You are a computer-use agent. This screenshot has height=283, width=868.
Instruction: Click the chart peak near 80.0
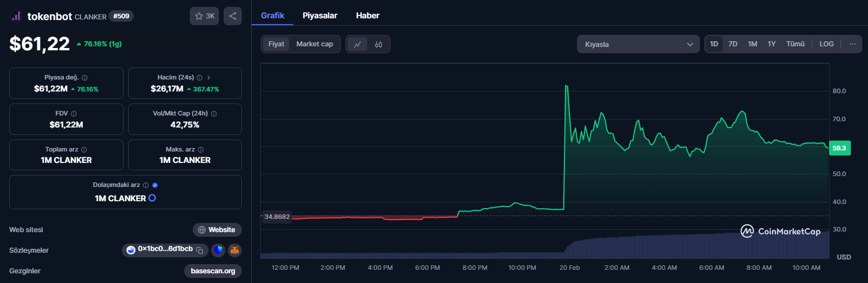coord(566,86)
